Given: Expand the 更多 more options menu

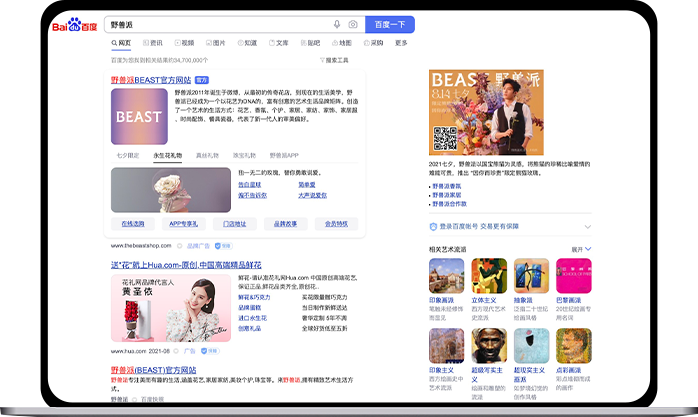Looking at the screenshot, I should (x=401, y=44).
